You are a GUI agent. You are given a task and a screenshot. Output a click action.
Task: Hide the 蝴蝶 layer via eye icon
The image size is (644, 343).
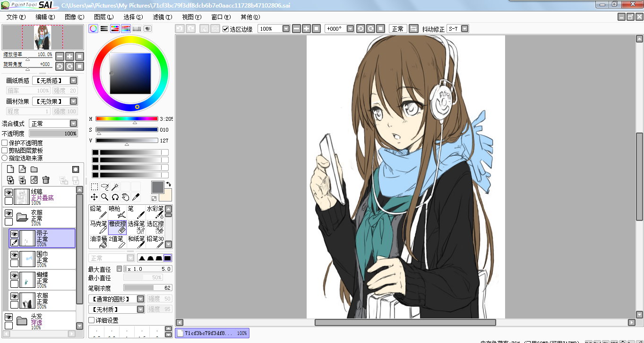click(15, 276)
